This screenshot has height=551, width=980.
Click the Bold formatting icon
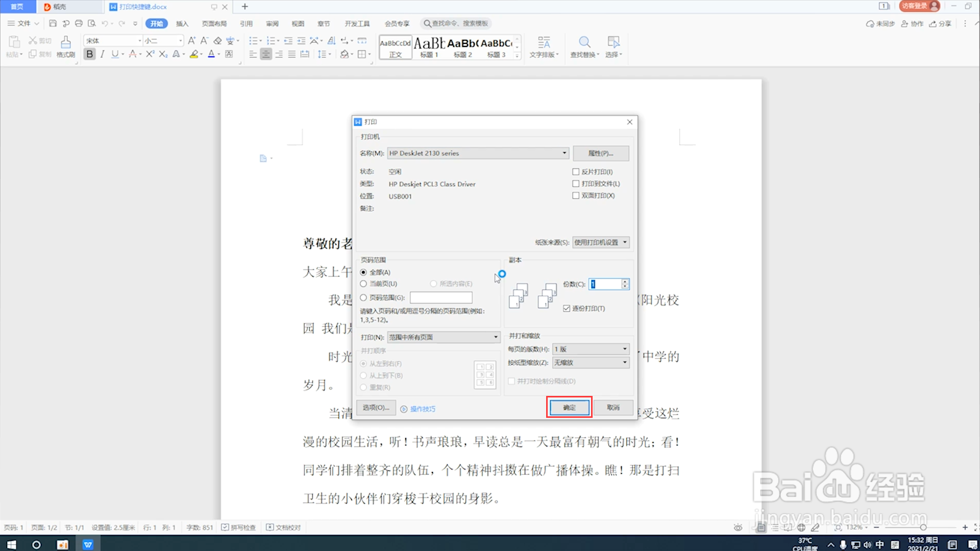pyautogui.click(x=90, y=54)
